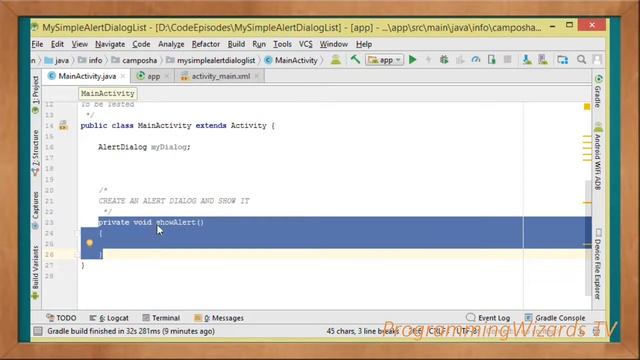Open the View menu
This screenshot has height=360, width=640.
click(x=80, y=44)
